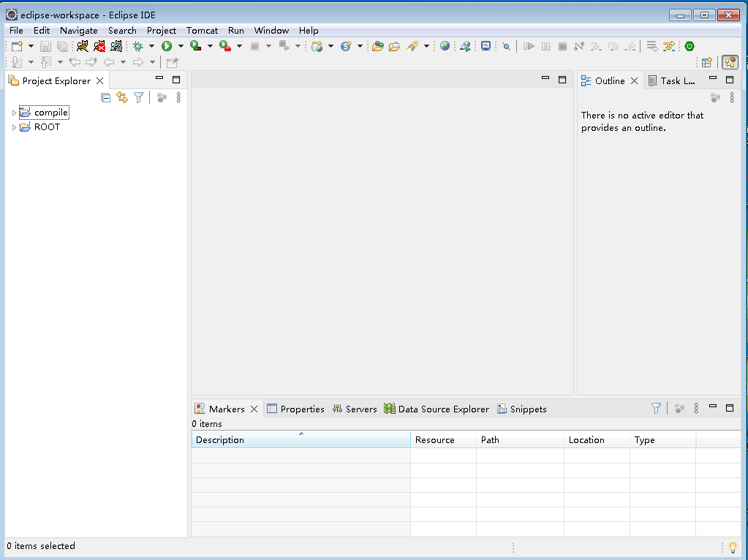Restart Tomcat with the blue-arrow cat icon
Screen dimensions: 748x560
coord(116,46)
